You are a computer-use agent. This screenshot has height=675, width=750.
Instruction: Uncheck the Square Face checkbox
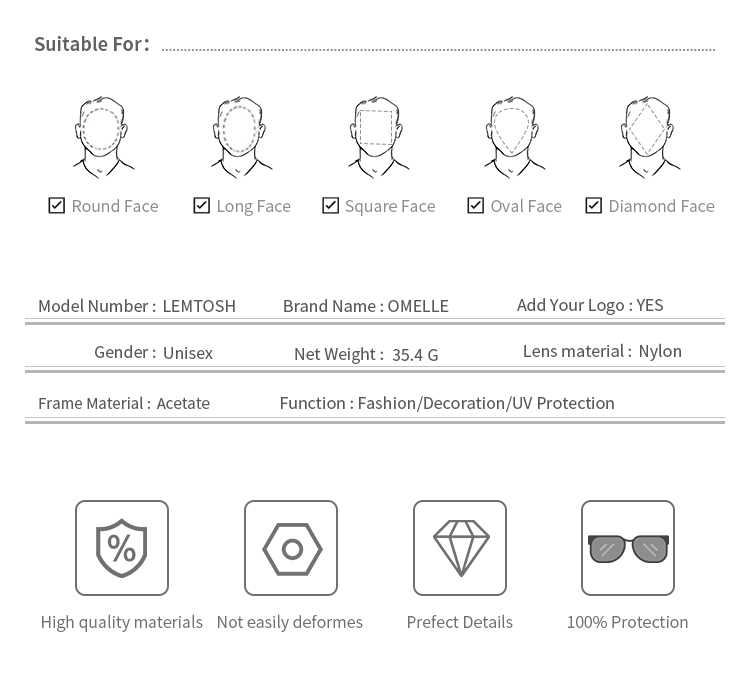(x=331, y=206)
